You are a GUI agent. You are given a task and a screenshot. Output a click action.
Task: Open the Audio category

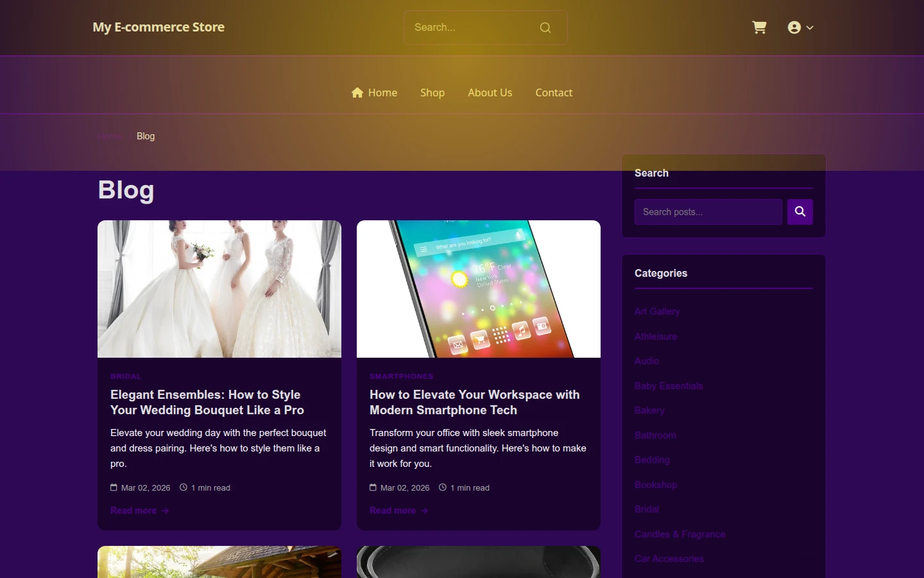647,361
